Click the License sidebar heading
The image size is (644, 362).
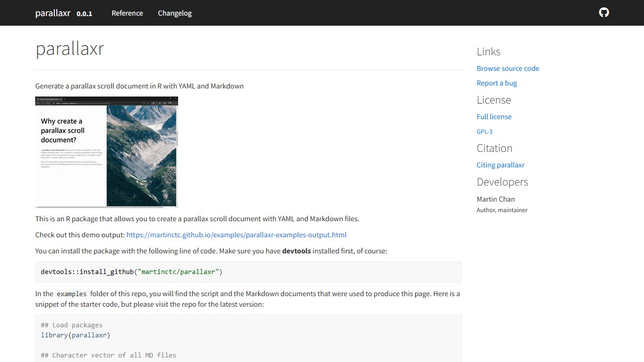(x=494, y=100)
